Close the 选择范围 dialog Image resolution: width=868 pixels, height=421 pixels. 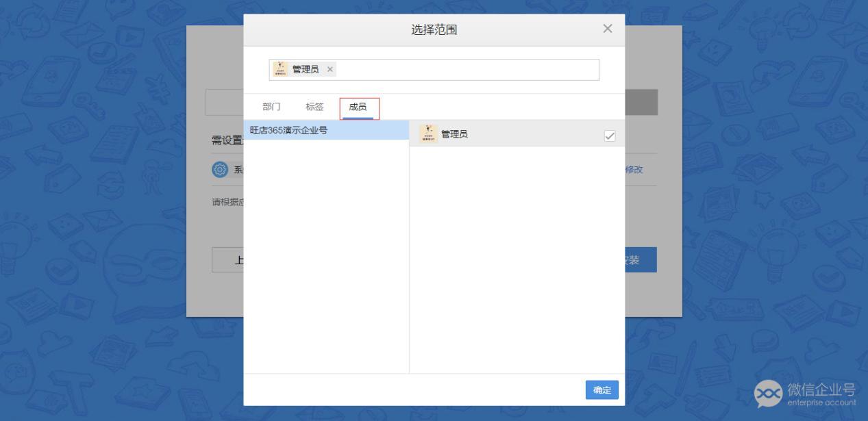607,29
